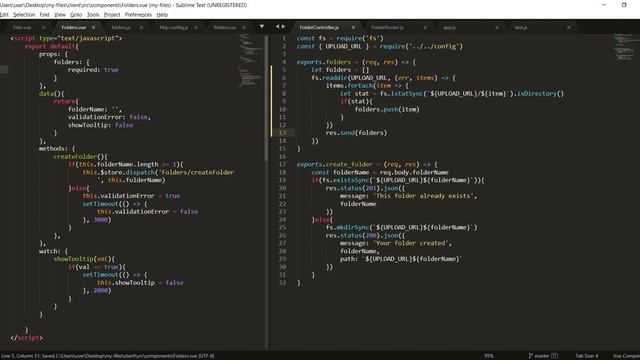Click 'validationError: false,' in data block
Viewport: 640px width, 360px height.
tap(109, 117)
